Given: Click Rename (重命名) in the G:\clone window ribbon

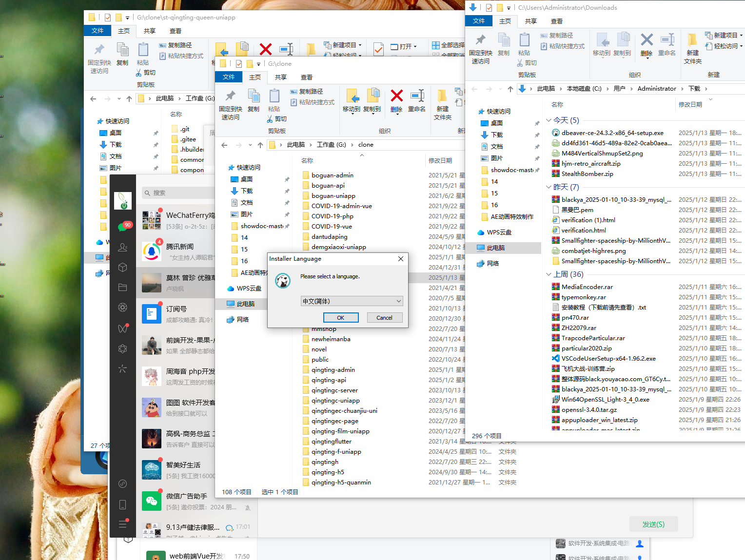Looking at the screenshot, I should click(417, 101).
